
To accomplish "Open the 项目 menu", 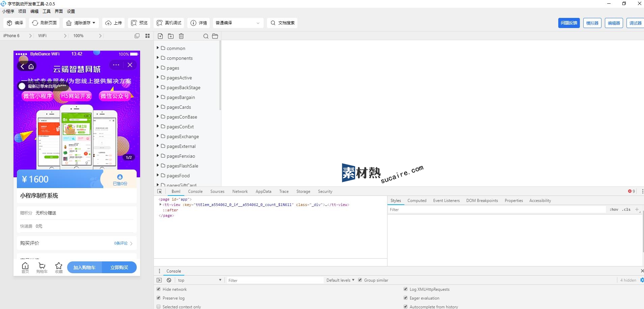I will tap(22, 11).
